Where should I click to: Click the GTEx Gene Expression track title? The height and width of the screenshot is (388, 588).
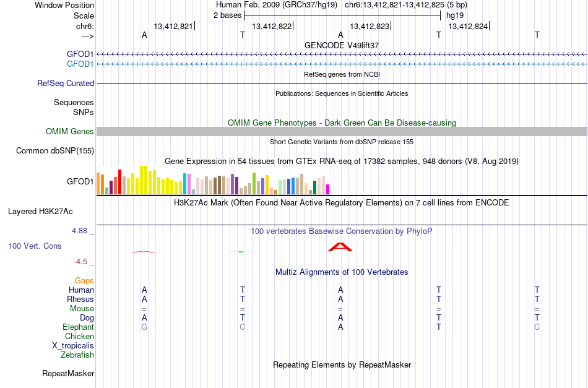tap(342, 161)
